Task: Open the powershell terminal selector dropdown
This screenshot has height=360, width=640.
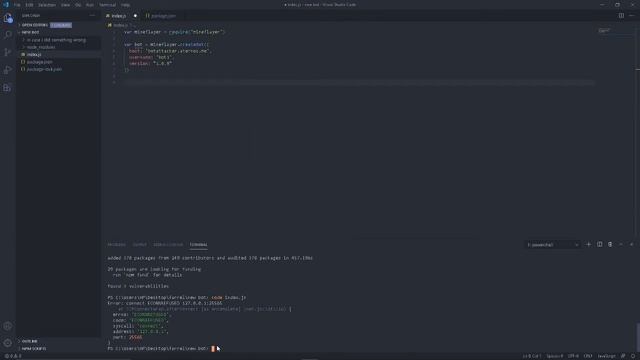Action: click(552, 245)
